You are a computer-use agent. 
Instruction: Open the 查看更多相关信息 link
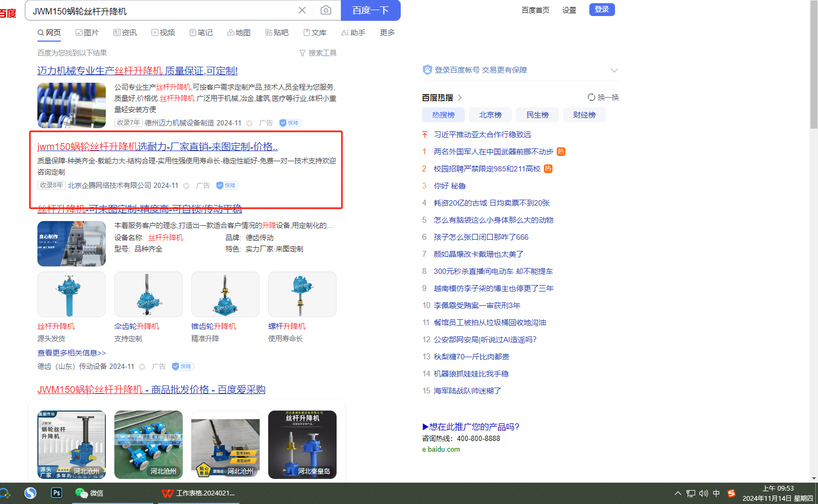(72, 353)
